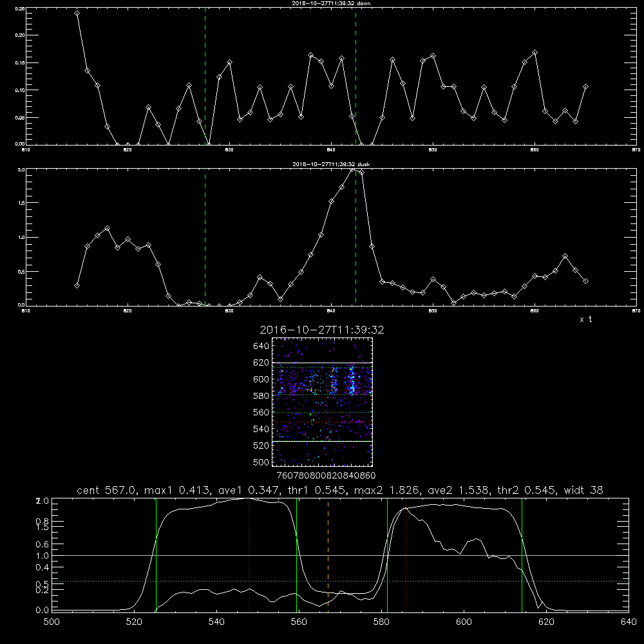Click the '580' x-axis label of bottom plot
644x644 pixels.
381,622
